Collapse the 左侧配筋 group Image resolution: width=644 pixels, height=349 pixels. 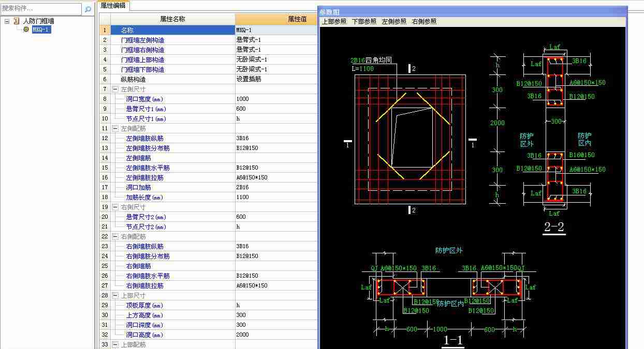click(x=115, y=128)
